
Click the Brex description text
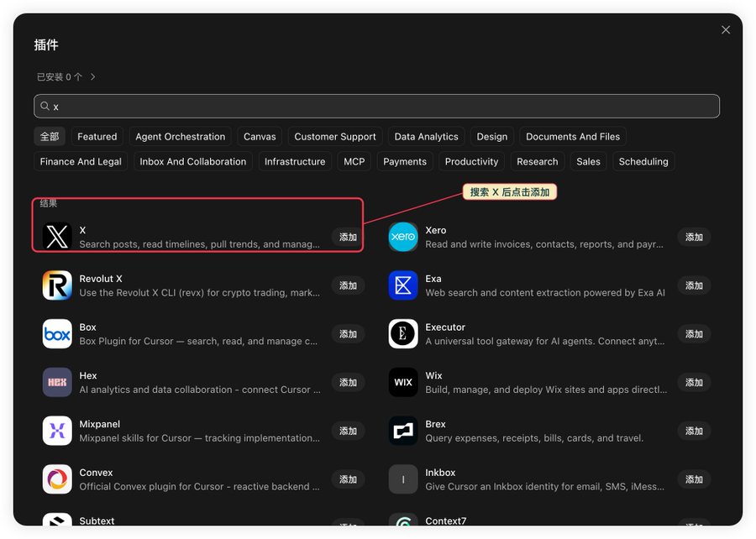[534, 438]
